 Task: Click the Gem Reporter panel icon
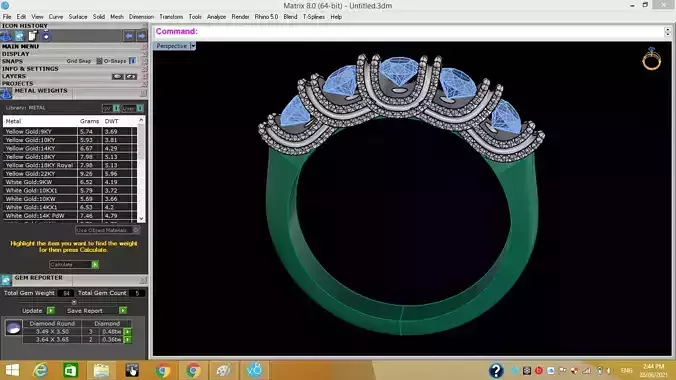pos(6,280)
